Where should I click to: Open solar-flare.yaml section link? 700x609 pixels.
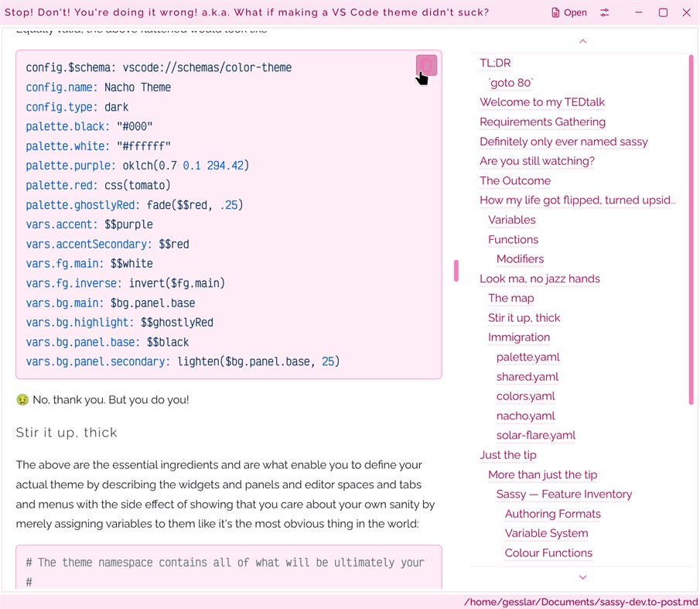[536, 435]
